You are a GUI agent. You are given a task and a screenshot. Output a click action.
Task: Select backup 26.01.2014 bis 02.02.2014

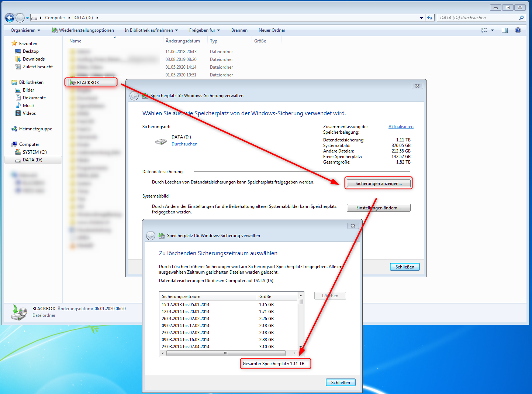coord(229,319)
